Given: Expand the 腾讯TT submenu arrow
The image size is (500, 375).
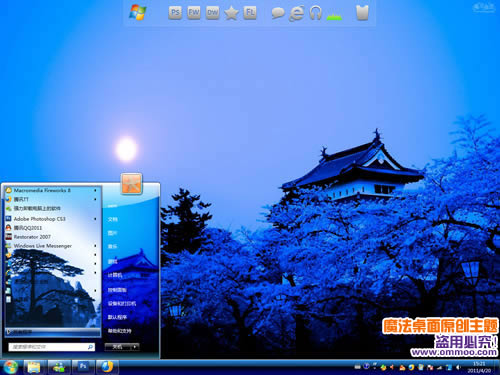Looking at the screenshot, I should [95, 199].
